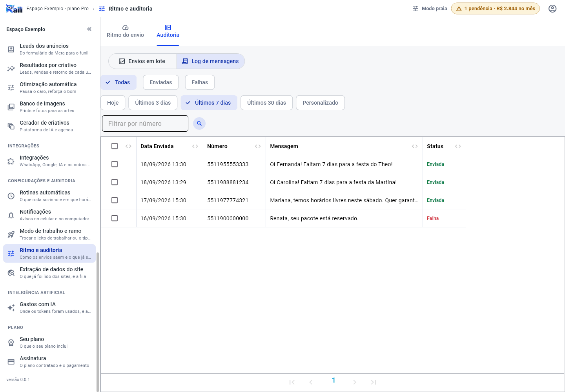Select the Falhas status filter chip
Image resolution: width=565 pixels, height=392 pixels.
coord(200,82)
